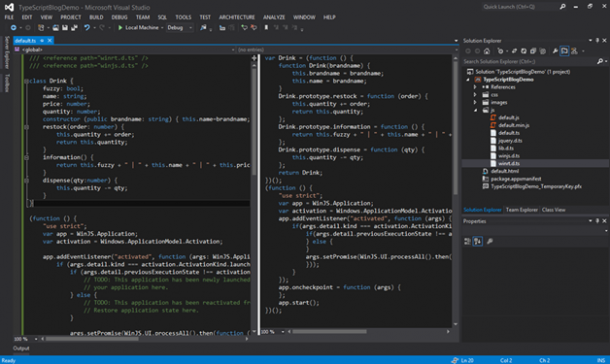Open Local Machine target dropdown arrow
610x364 pixels.
[x=162, y=28]
